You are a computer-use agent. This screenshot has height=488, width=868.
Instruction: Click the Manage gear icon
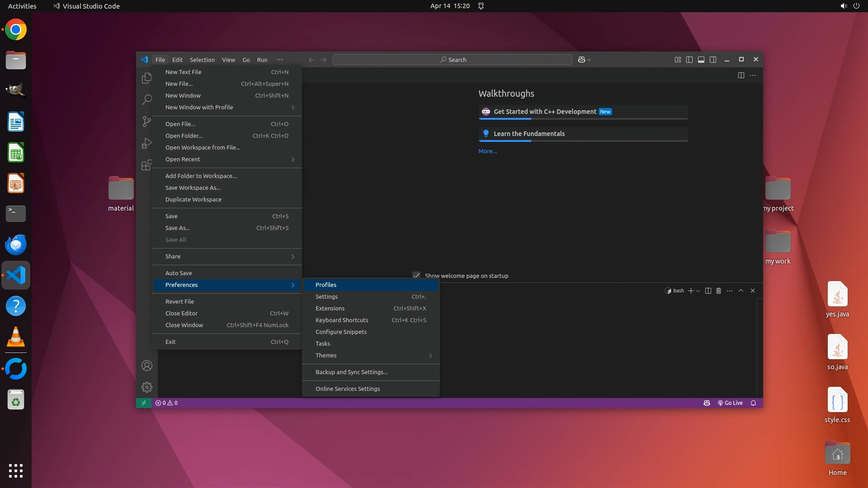click(x=146, y=387)
